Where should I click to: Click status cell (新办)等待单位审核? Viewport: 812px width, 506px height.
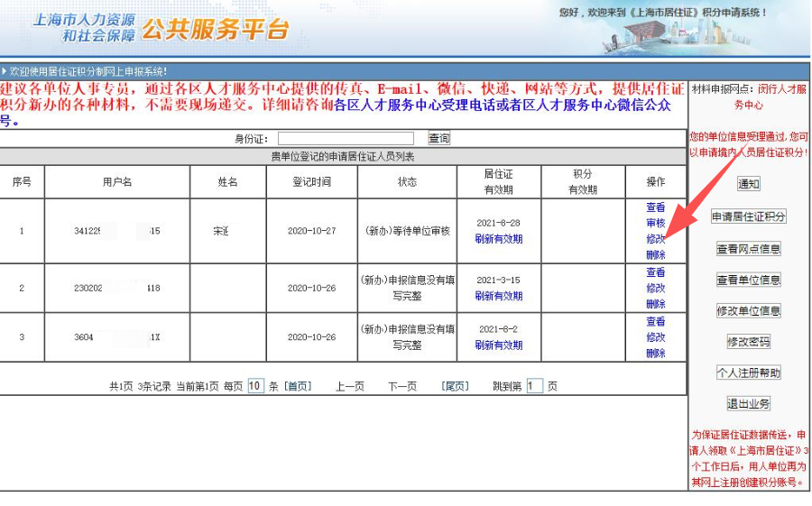(x=407, y=231)
